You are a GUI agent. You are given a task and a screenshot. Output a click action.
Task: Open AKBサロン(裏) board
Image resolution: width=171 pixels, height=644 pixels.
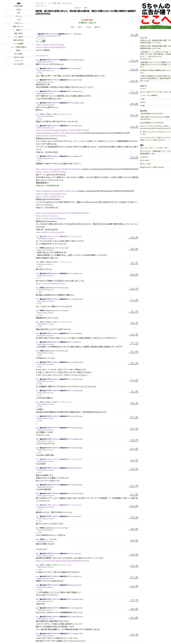[18, 57]
